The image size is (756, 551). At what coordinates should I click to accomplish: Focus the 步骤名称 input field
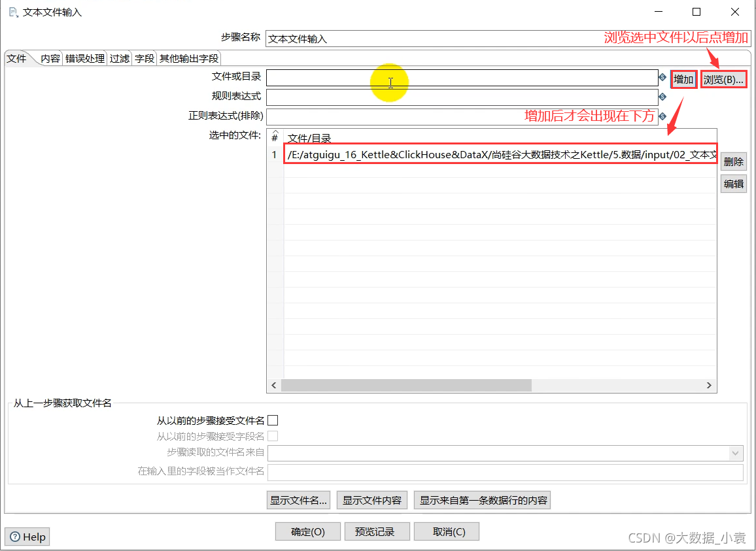tap(507, 39)
